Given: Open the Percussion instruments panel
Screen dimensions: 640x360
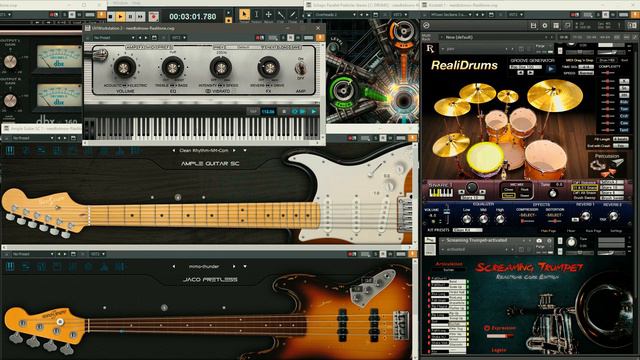Looking at the screenshot, I should [607, 164].
